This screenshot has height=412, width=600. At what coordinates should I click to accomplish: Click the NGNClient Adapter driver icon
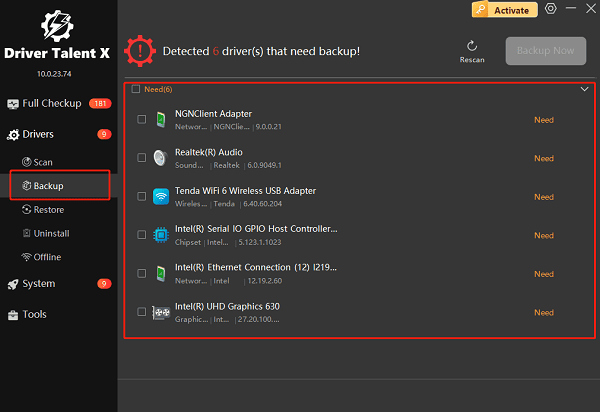click(x=161, y=120)
